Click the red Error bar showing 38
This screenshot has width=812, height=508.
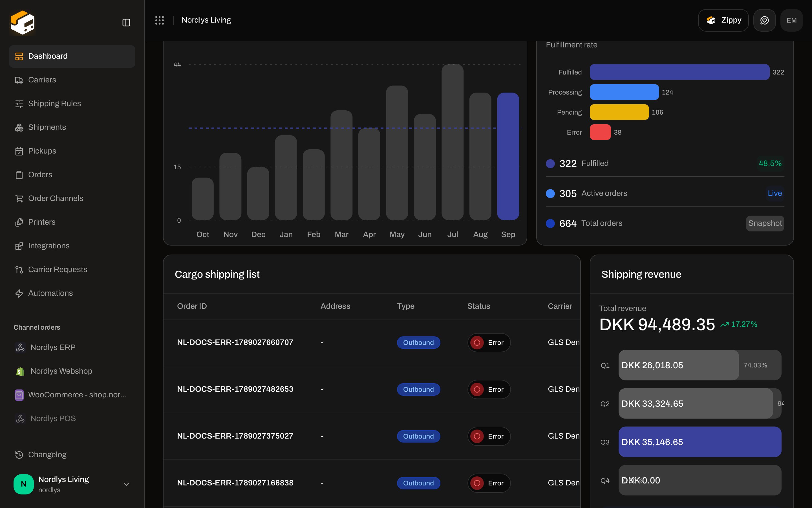point(600,132)
